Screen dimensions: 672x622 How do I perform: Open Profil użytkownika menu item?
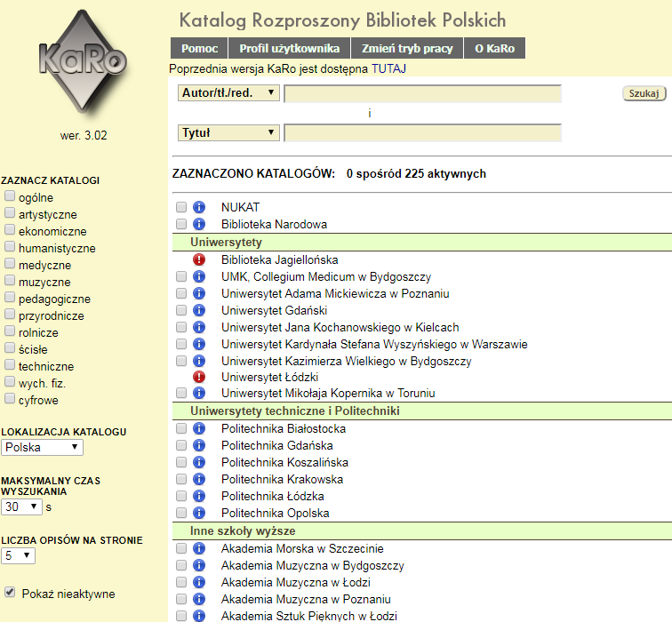[289, 48]
